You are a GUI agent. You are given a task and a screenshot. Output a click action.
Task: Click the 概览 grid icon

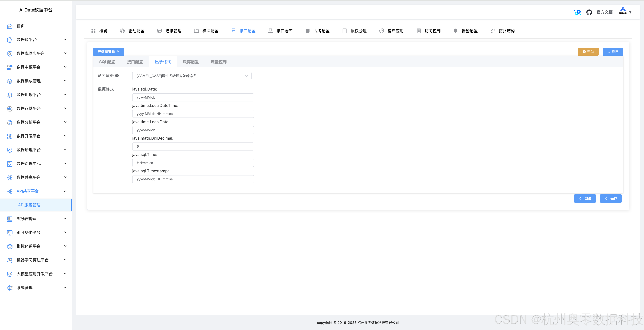(93, 31)
